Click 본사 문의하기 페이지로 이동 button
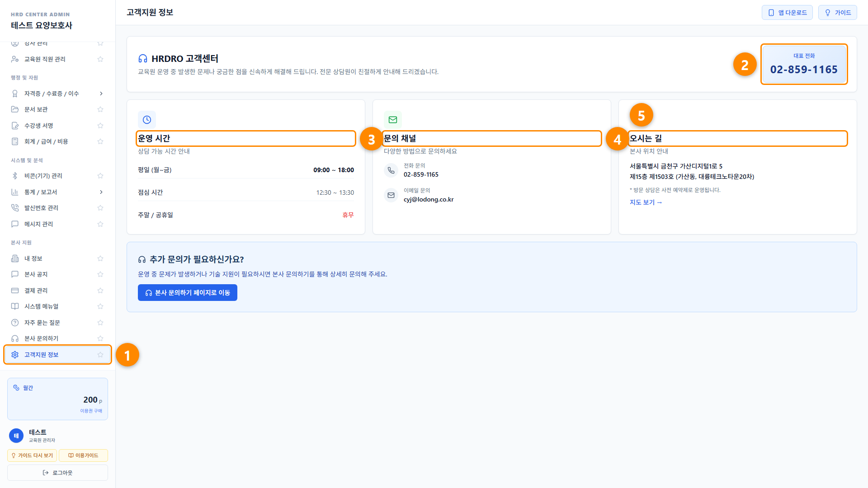Viewport: 868px width, 488px height. point(188,293)
